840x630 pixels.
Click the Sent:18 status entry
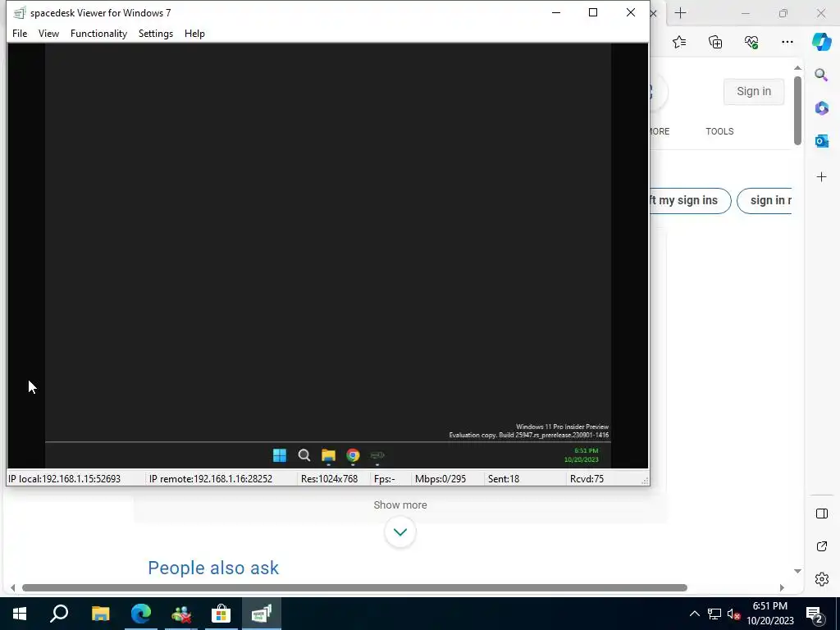[504, 479]
